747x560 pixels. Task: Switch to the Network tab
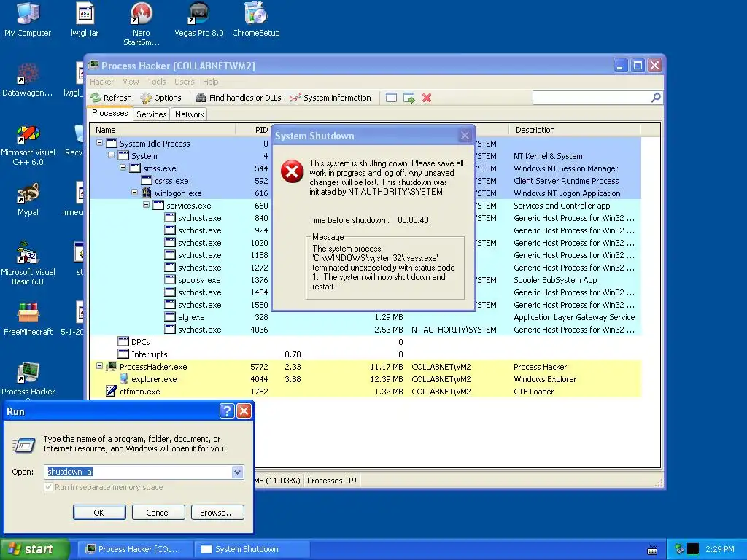point(190,114)
